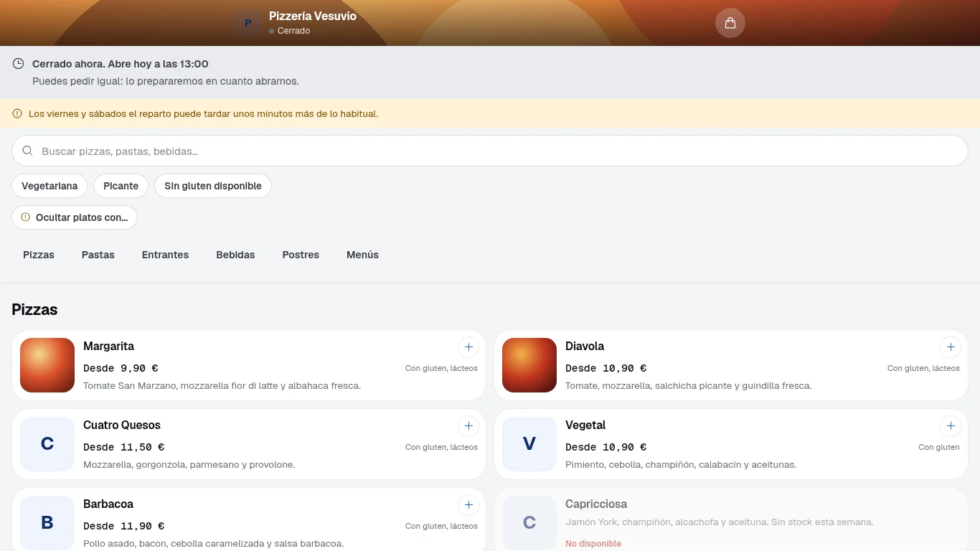
Task: Click the Cuatro Quesos title
Action: (x=122, y=425)
